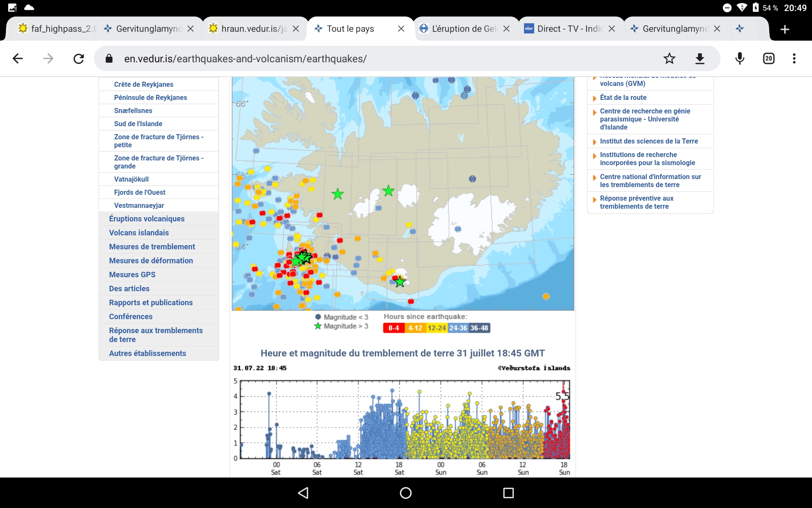Open Centre national d'information sur les tremblements
Viewport: 812px width, 508px height.
coord(650,181)
